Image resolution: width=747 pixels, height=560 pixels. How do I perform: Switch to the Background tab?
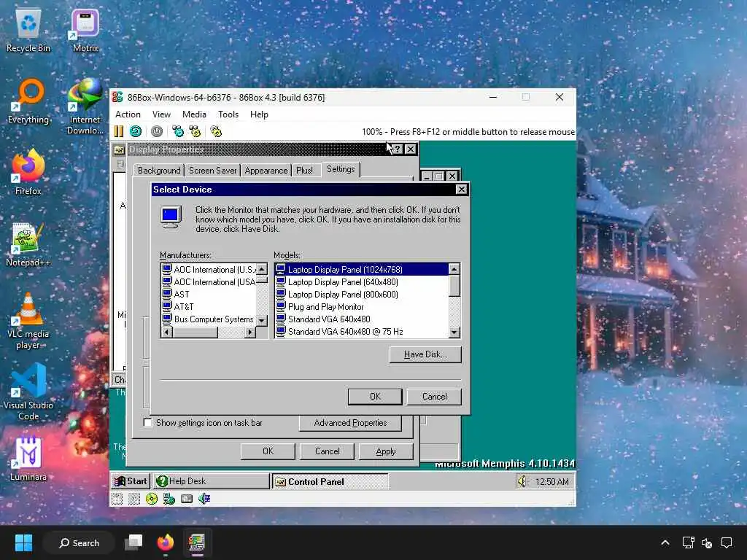point(158,171)
